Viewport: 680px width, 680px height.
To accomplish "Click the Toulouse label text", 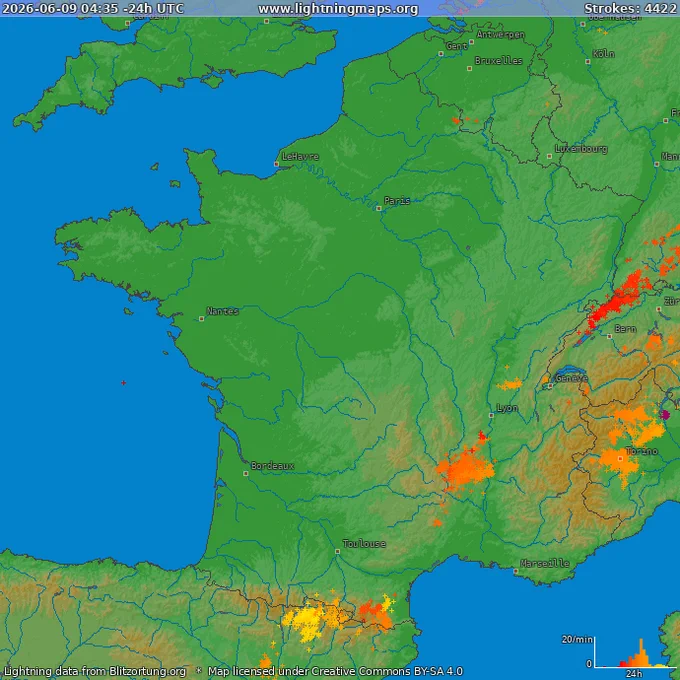I will pyautogui.click(x=364, y=544).
